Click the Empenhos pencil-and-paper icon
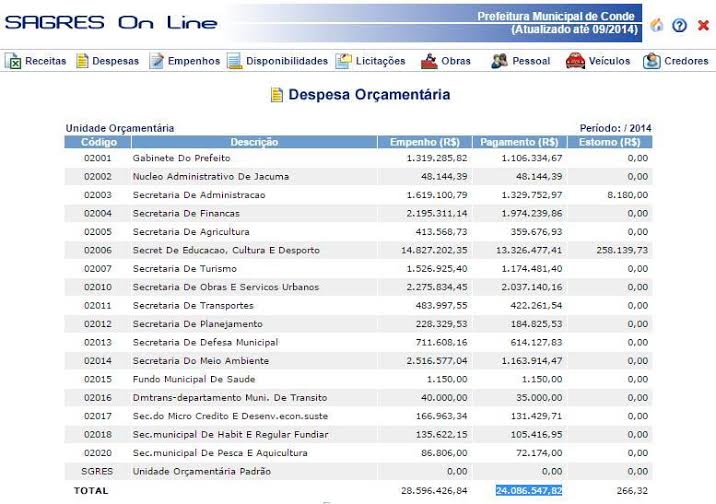The height and width of the screenshot is (504, 716). click(157, 61)
